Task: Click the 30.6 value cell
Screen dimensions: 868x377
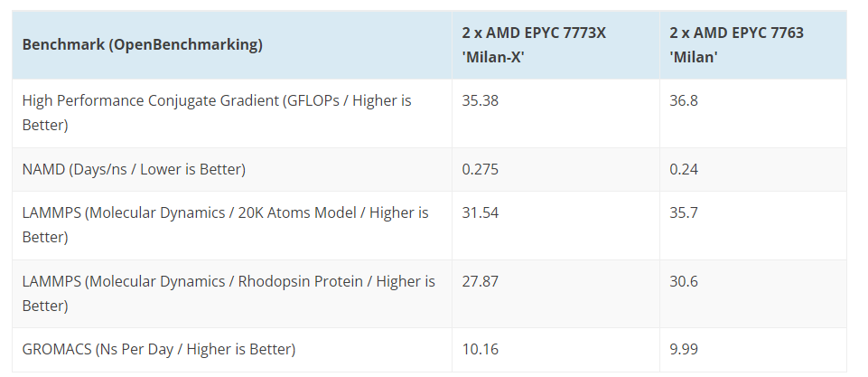Action: click(x=683, y=282)
